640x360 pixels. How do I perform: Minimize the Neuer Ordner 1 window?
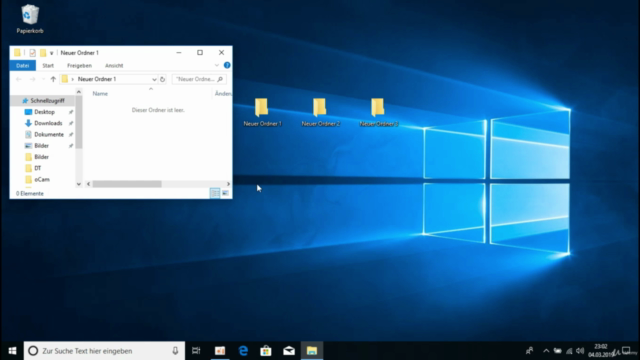click(x=178, y=53)
